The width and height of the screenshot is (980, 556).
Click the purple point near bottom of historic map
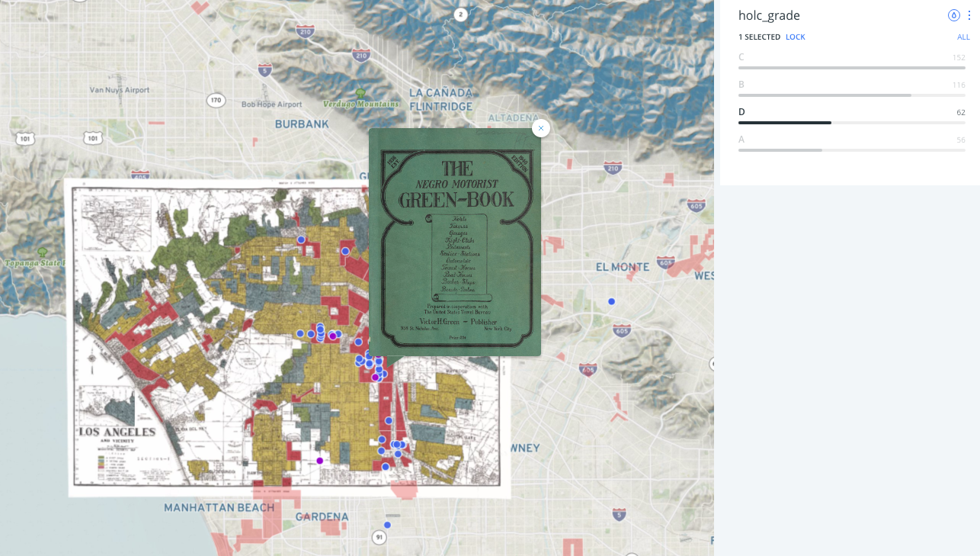click(320, 461)
